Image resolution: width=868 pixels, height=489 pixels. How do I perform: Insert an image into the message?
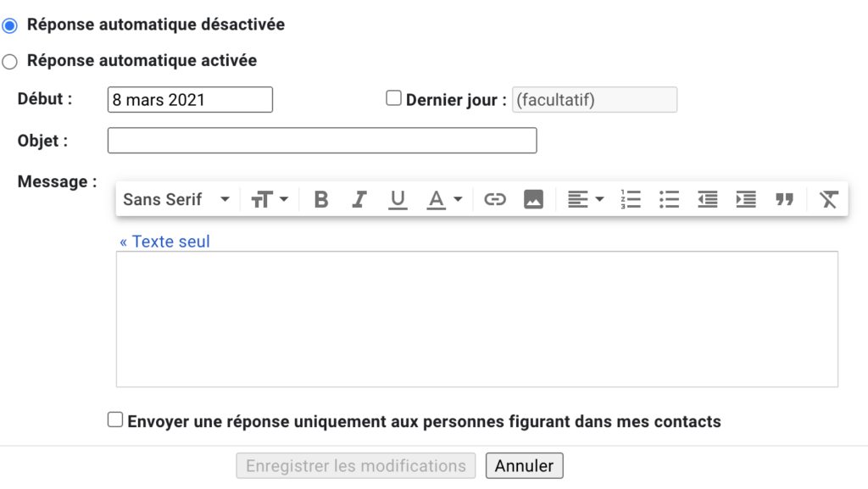point(533,200)
